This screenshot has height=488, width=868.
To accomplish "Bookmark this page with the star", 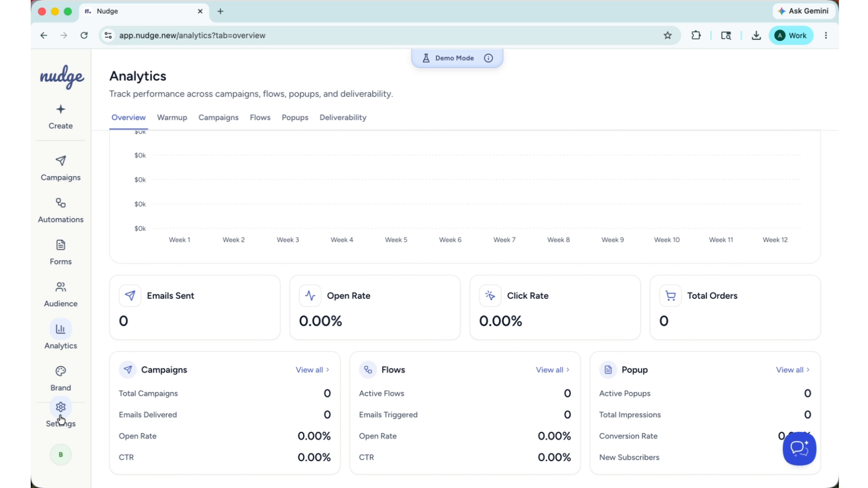I will (668, 35).
